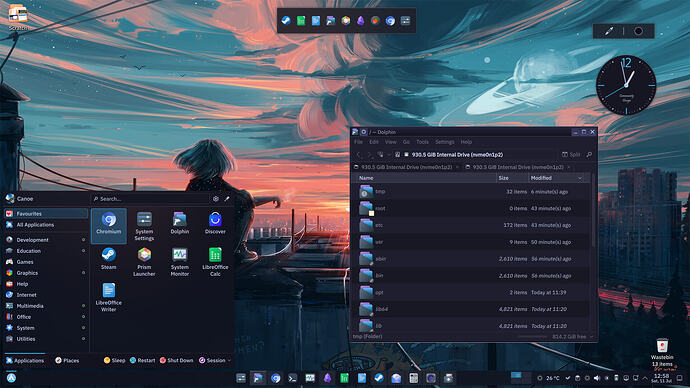Screen dimensions: 690x388
Task: Launch System Monitor from the Favourites grid
Action: 180,262
